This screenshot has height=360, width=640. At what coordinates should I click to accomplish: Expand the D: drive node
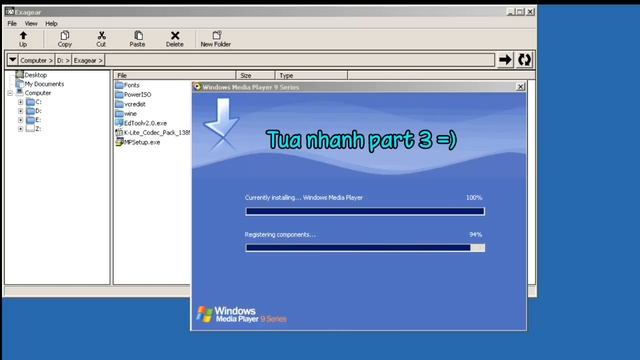(x=20, y=111)
